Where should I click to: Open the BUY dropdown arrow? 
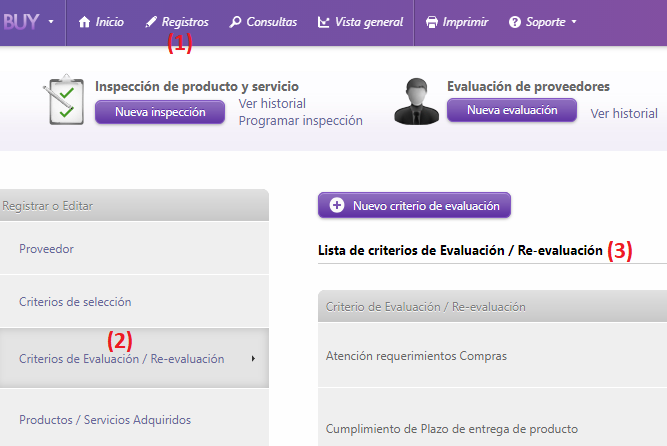pyautogui.click(x=51, y=21)
